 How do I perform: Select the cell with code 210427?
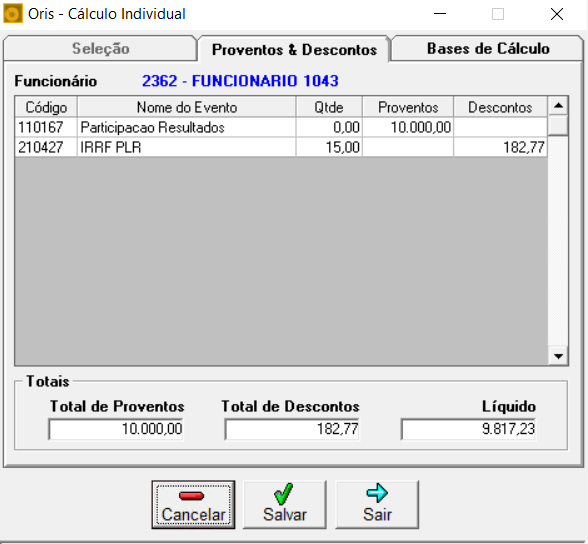click(46, 147)
